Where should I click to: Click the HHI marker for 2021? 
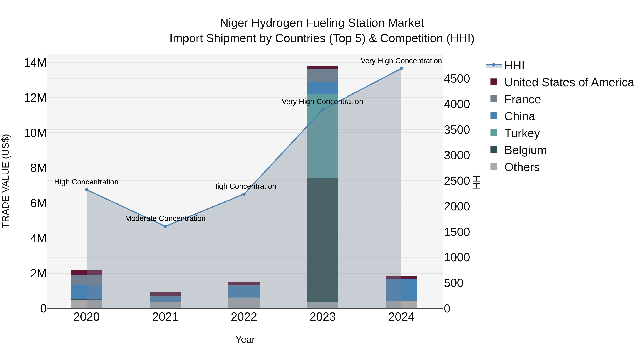[165, 226]
